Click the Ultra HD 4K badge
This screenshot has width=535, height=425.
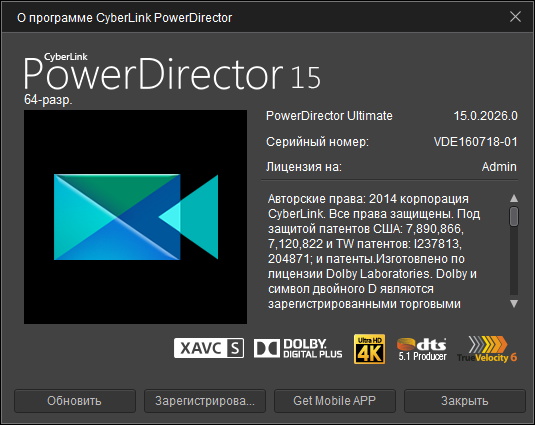tap(370, 349)
